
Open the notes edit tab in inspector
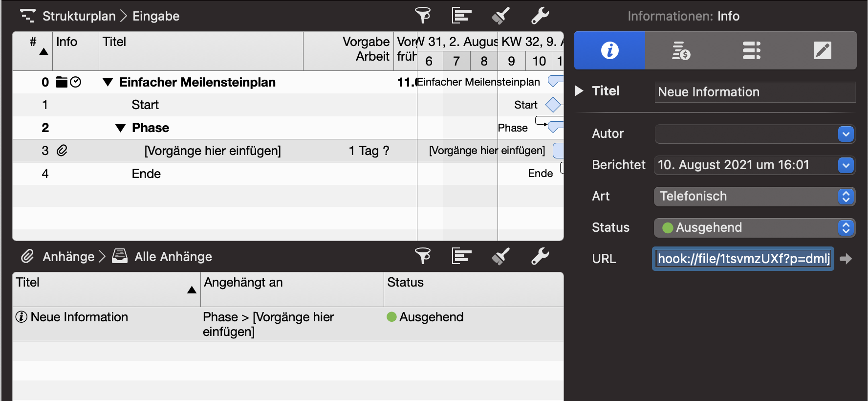click(x=822, y=50)
